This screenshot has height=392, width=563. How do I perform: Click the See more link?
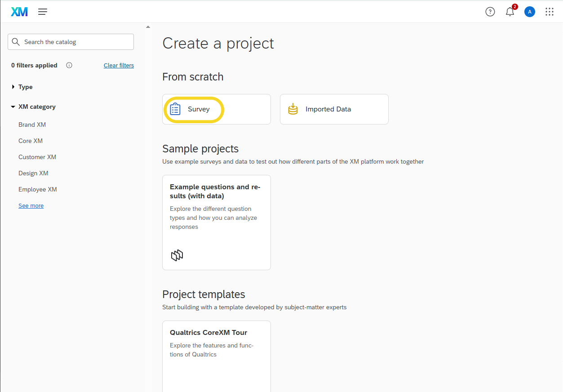(31, 205)
